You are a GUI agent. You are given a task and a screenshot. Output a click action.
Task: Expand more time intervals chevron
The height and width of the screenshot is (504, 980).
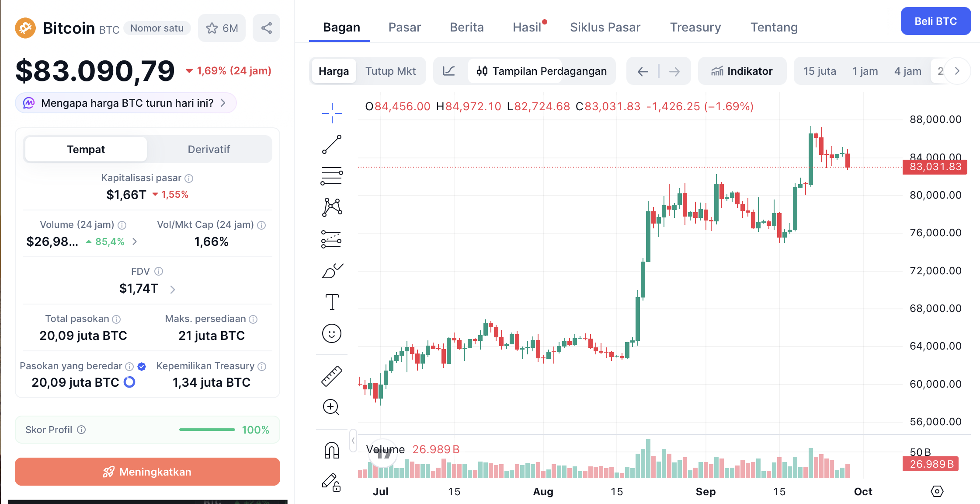pyautogui.click(x=957, y=71)
